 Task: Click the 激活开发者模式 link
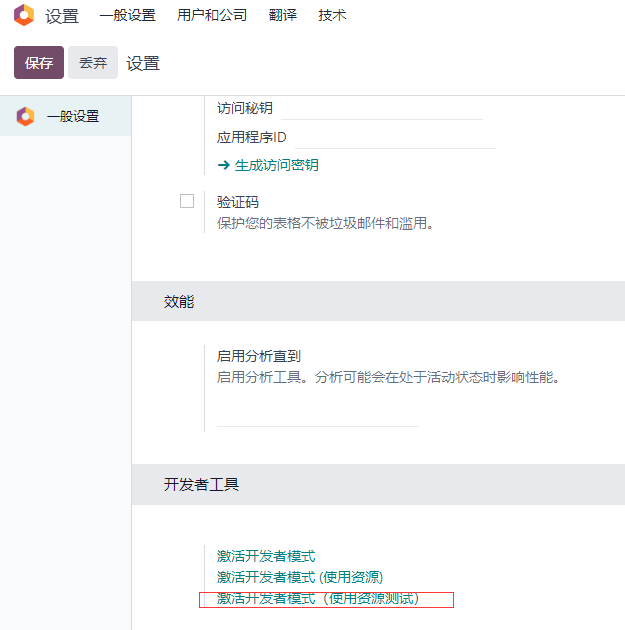pos(266,556)
